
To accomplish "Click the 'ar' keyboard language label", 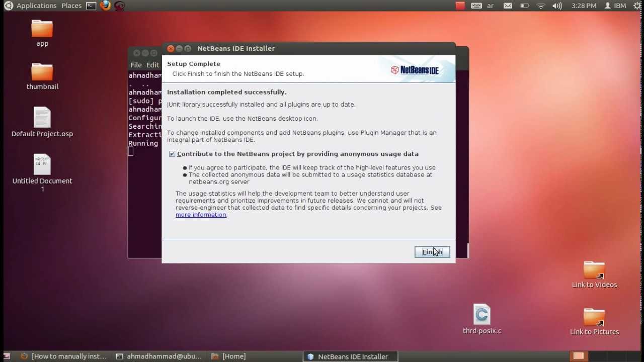I will tap(491, 6).
